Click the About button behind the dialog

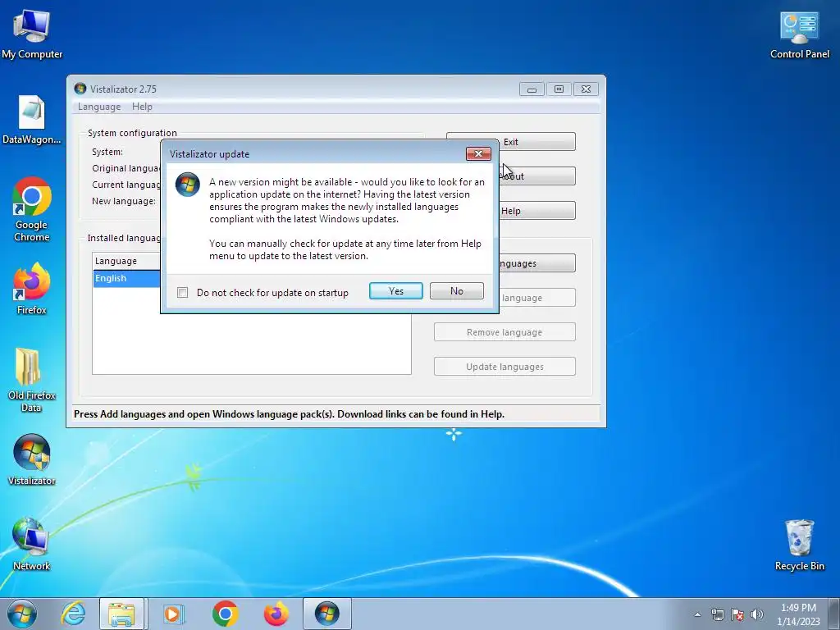[536, 176]
